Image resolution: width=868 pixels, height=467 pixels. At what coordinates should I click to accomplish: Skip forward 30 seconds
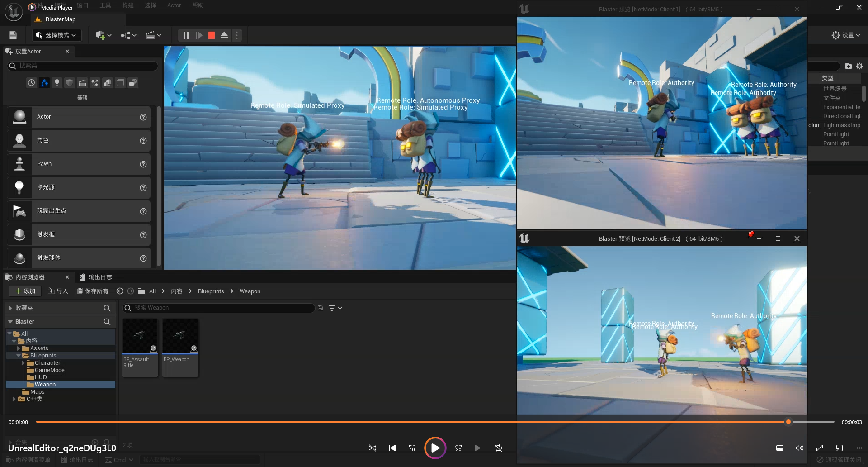(x=458, y=448)
